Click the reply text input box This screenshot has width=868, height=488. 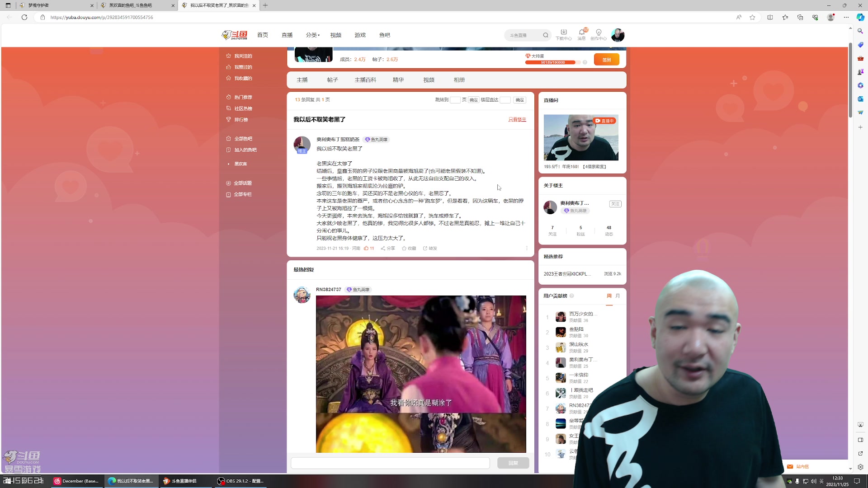coord(390,463)
